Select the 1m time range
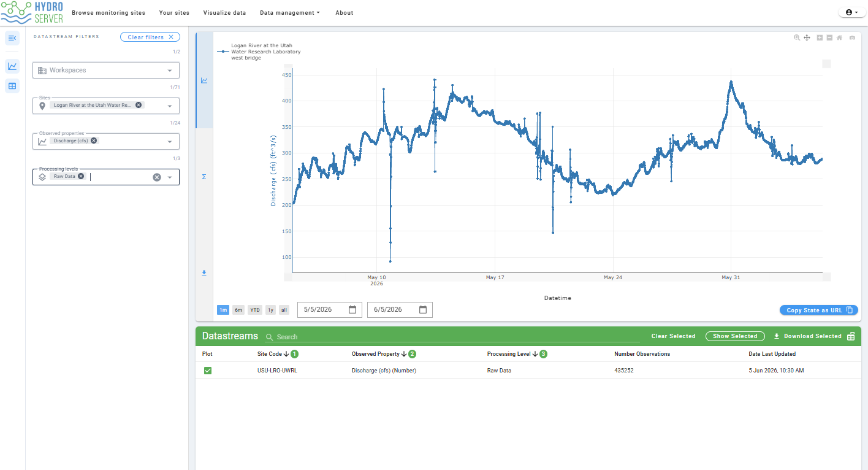 tap(223, 310)
